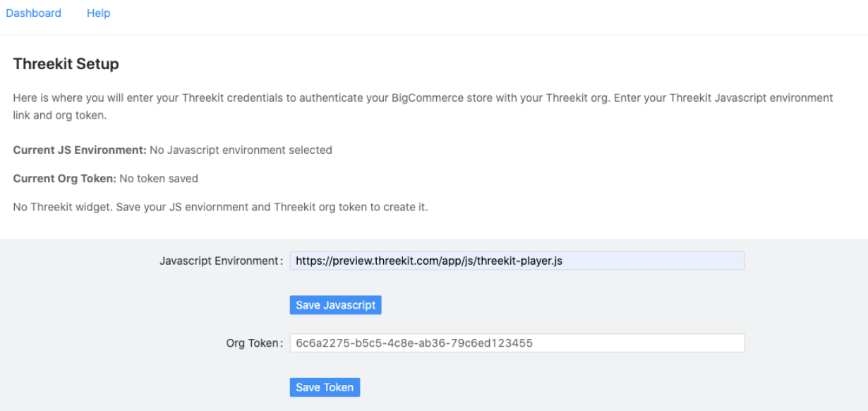Focus the Org Token input field
The height and width of the screenshot is (411, 868).
[x=517, y=343]
